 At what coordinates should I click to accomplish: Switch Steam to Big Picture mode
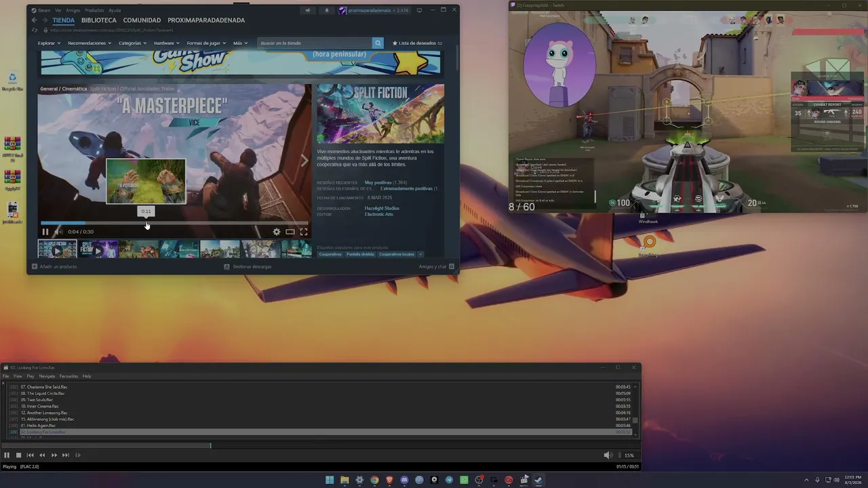420,10
